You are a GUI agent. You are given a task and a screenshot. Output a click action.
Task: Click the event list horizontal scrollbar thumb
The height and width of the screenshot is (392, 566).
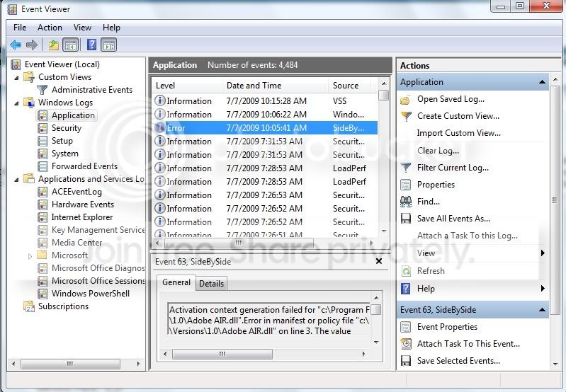pyautogui.click(x=238, y=243)
